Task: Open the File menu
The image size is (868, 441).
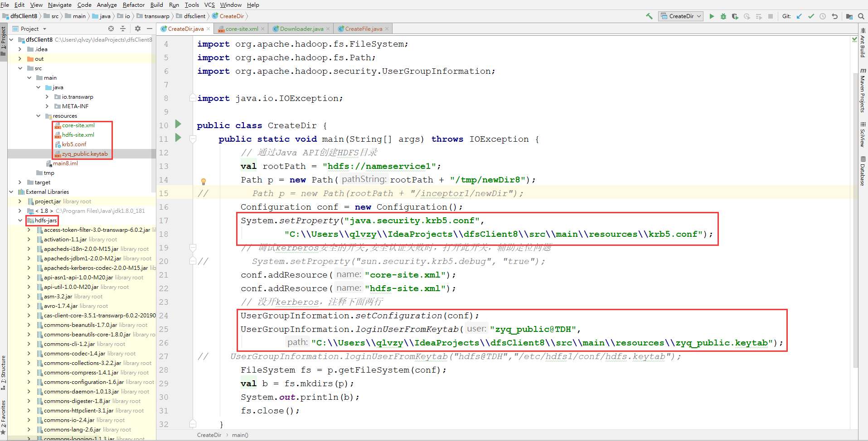Action: coord(5,5)
